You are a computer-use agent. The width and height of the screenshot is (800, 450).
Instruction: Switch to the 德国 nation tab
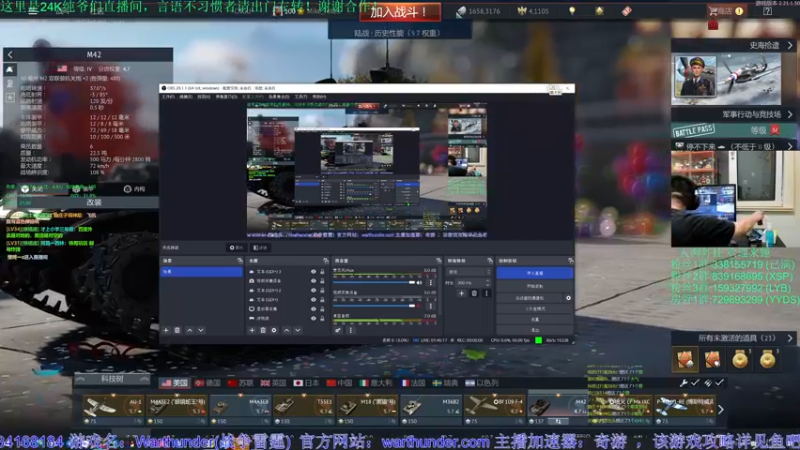click(208, 383)
